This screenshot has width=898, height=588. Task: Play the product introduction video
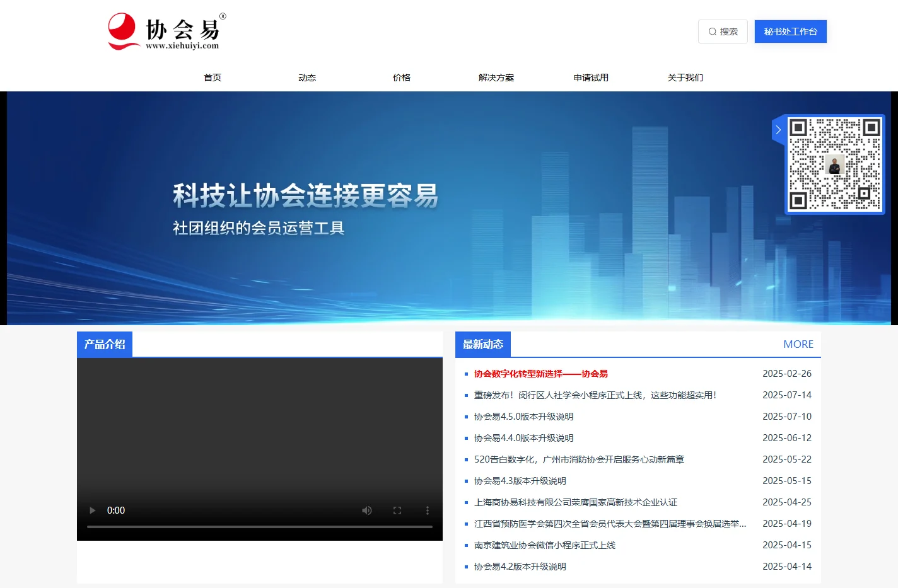[93, 510]
